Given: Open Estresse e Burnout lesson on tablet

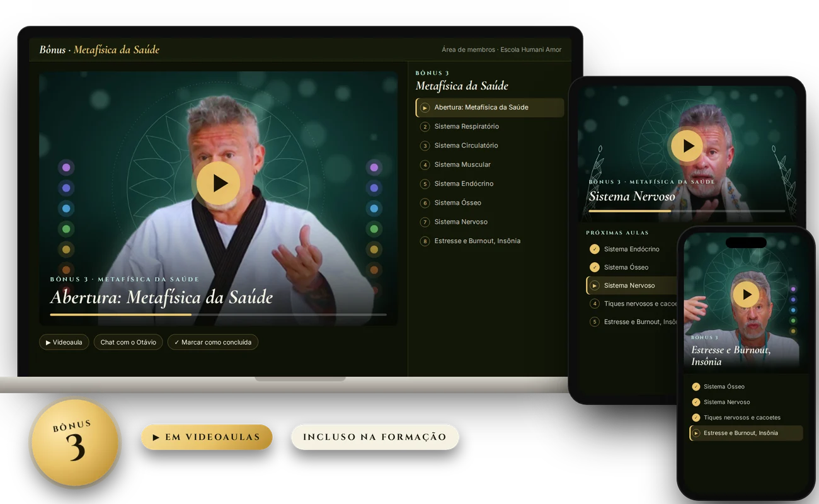Looking at the screenshot, I should click(x=632, y=322).
